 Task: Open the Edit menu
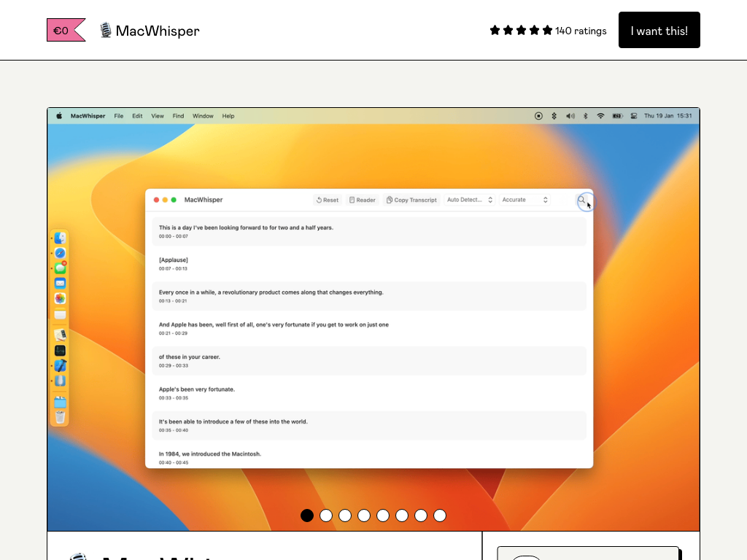(x=137, y=116)
